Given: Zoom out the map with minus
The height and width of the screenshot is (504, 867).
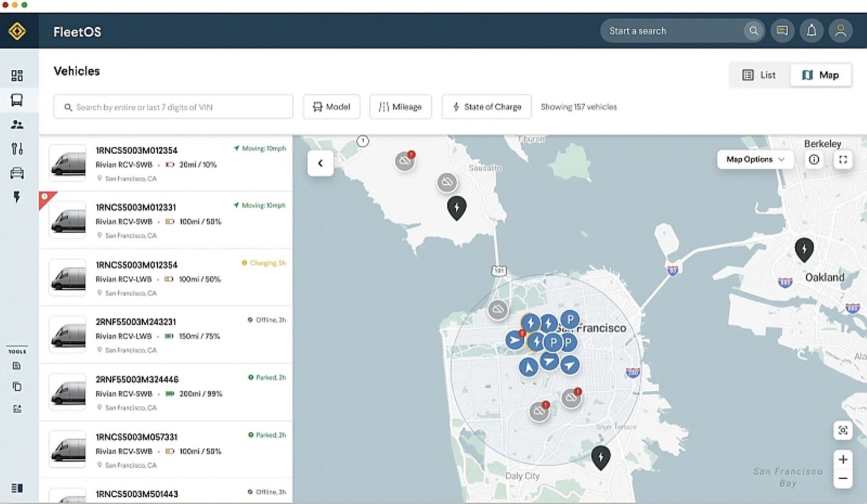Looking at the screenshot, I should click(x=843, y=479).
